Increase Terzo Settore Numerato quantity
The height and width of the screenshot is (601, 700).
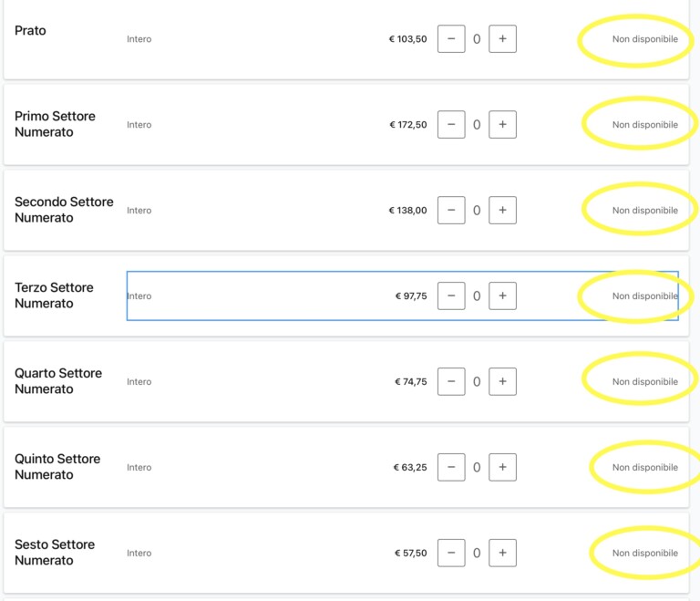click(502, 295)
